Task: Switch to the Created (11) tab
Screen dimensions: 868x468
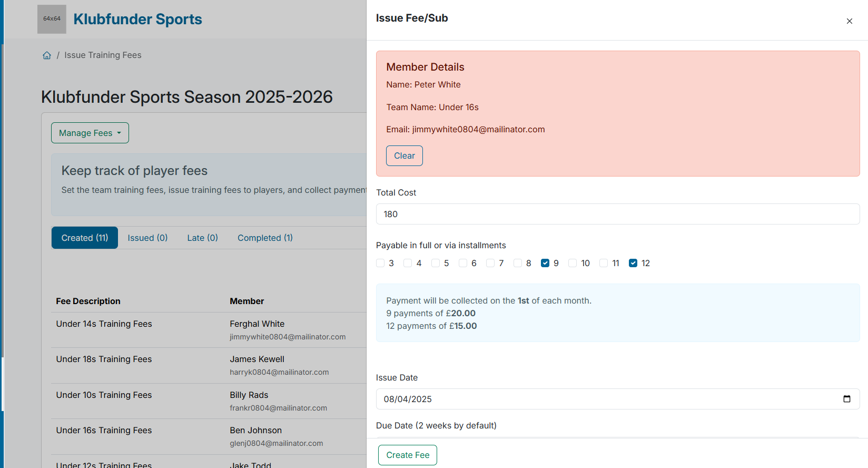Action: click(85, 238)
